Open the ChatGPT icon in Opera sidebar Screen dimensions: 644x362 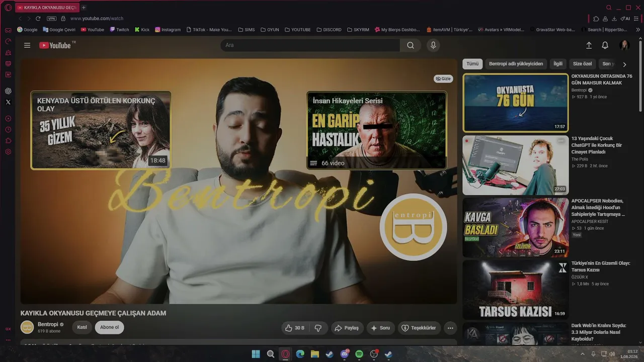[x=8, y=91]
